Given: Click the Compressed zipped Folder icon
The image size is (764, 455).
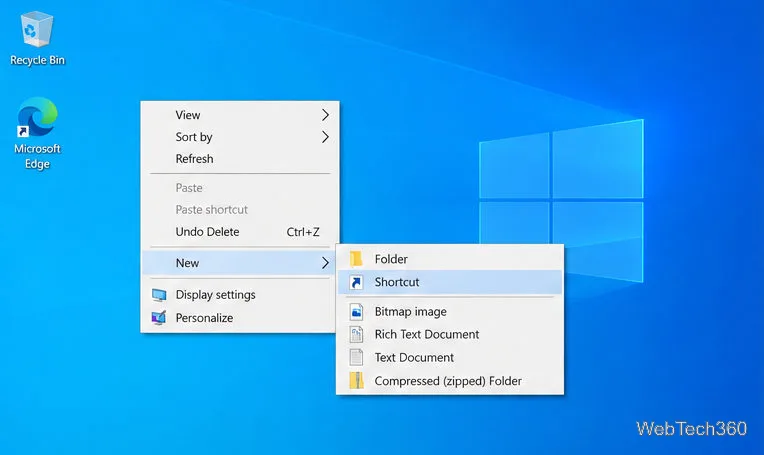Looking at the screenshot, I should pos(356,380).
